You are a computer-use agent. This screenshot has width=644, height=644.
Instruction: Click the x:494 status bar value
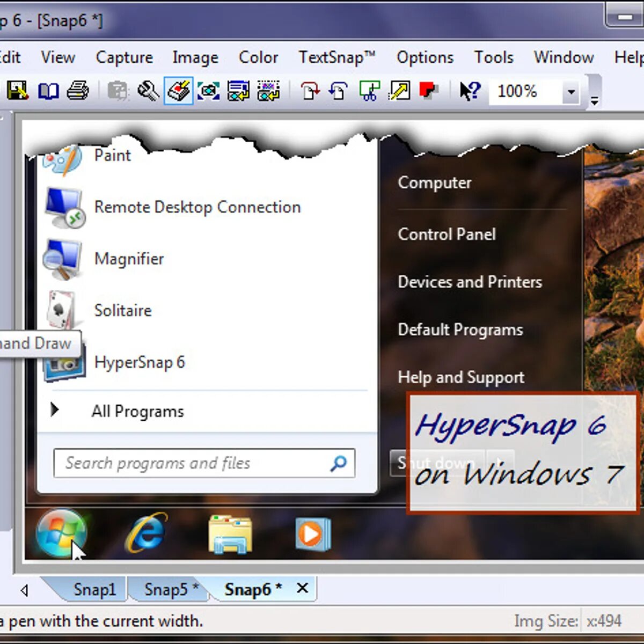pos(604,621)
